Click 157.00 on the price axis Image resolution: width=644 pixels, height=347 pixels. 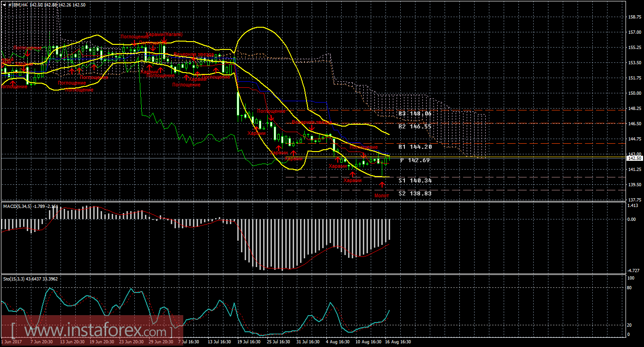pyautogui.click(x=635, y=32)
